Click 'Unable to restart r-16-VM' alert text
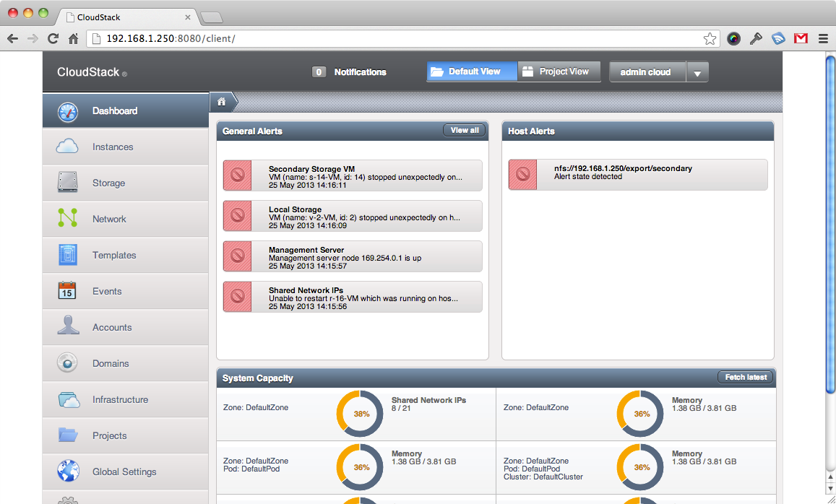 coord(363,298)
